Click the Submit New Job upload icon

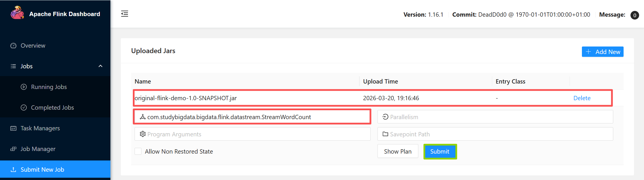(x=14, y=170)
